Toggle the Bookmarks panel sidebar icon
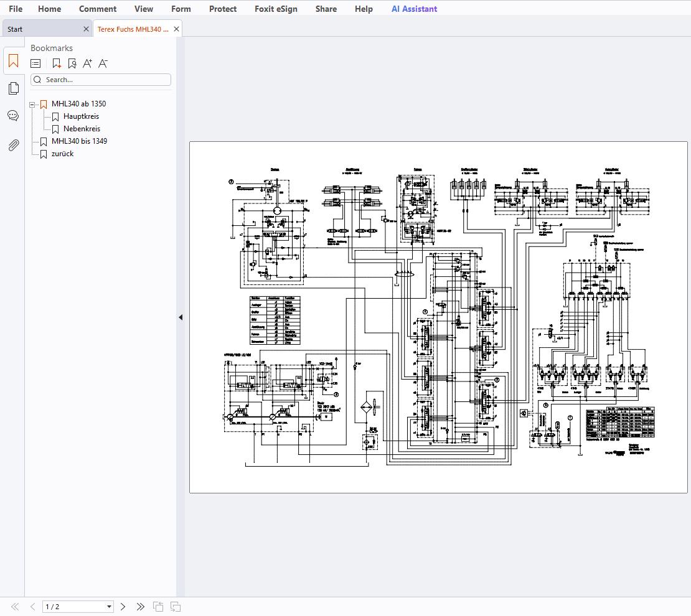Image resolution: width=691 pixels, height=616 pixels. coord(13,61)
